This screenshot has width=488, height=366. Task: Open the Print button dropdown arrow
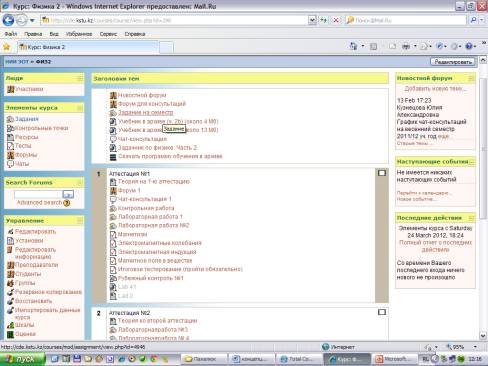[x=415, y=47]
